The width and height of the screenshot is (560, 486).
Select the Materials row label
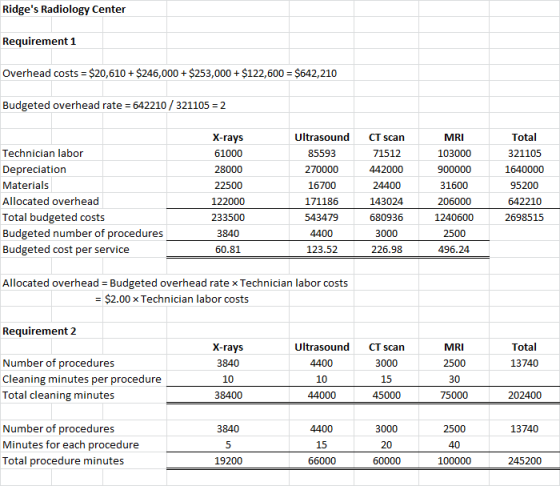[25, 186]
